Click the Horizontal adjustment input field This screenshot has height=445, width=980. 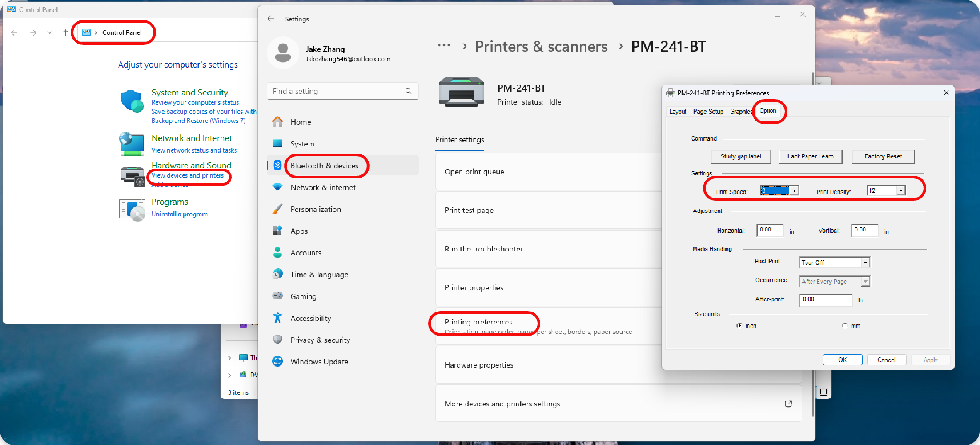(770, 230)
